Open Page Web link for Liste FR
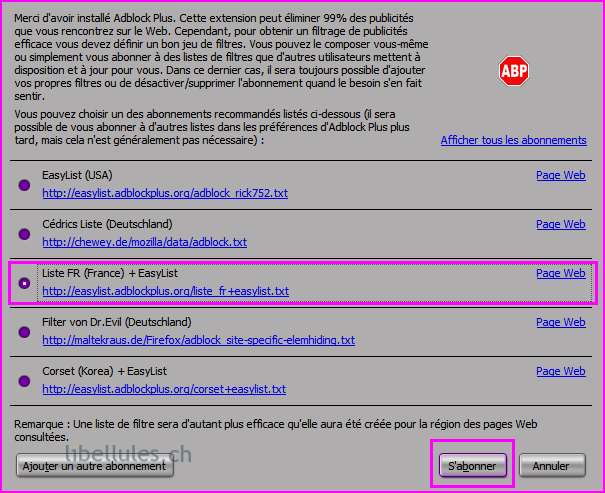 click(561, 273)
